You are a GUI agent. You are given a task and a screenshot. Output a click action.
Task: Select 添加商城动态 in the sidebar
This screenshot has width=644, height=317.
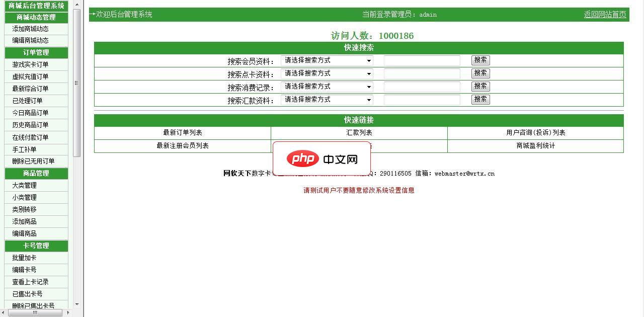click(35, 28)
